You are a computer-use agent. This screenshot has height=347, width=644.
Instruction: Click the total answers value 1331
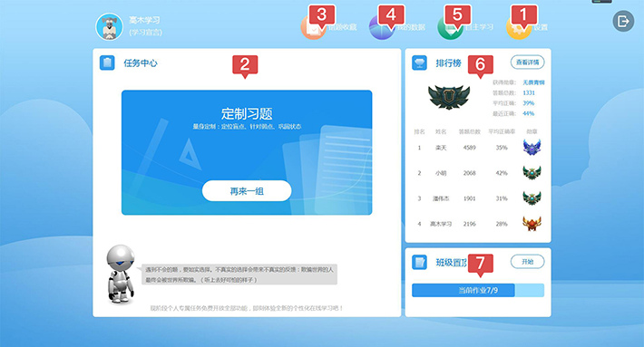[529, 92]
